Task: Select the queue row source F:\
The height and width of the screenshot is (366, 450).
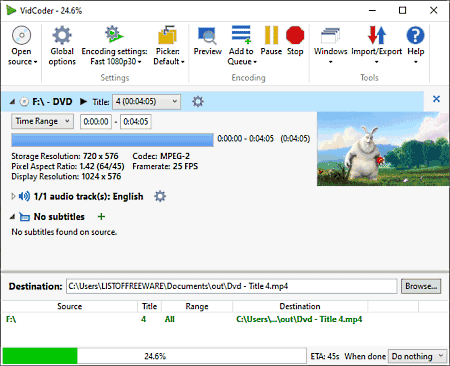Action: [x=11, y=319]
